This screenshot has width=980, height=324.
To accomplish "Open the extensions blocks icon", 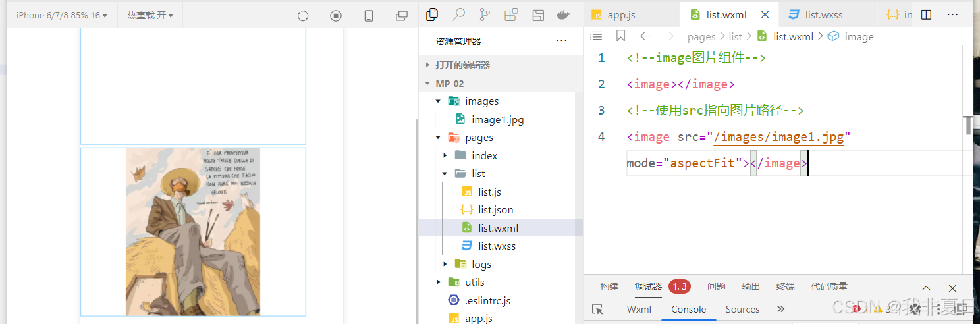I will 510,14.
